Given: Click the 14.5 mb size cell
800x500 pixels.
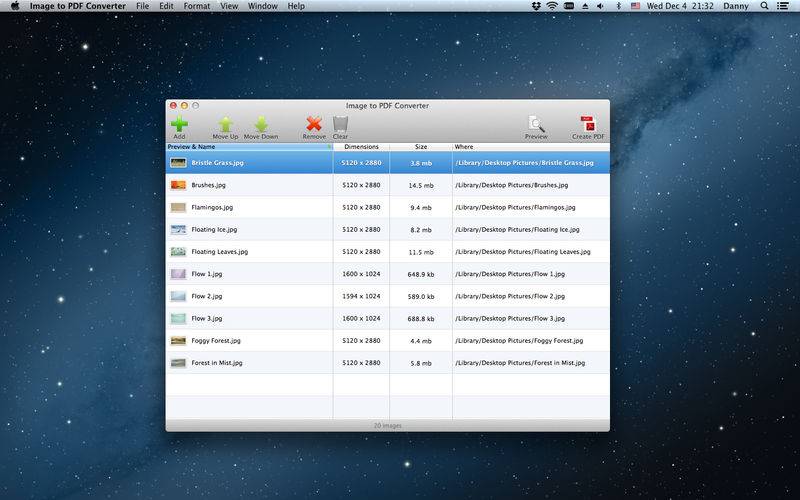Looking at the screenshot, I should coord(421,185).
